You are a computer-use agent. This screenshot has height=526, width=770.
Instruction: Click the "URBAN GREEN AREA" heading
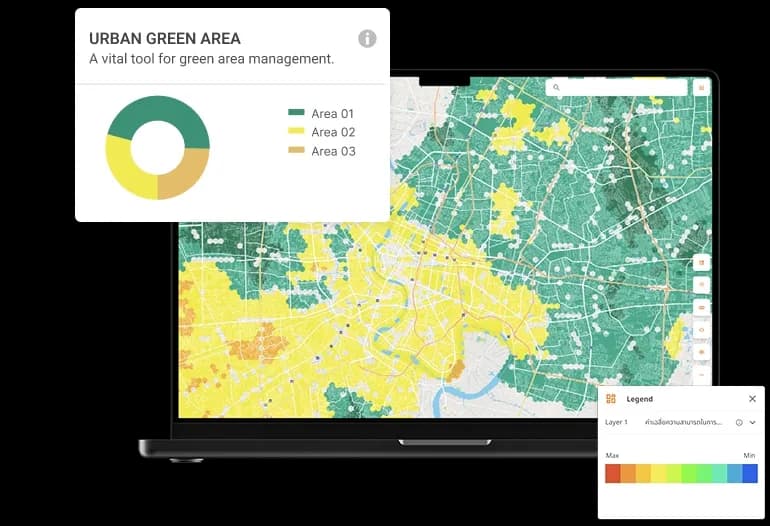(x=165, y=38)
